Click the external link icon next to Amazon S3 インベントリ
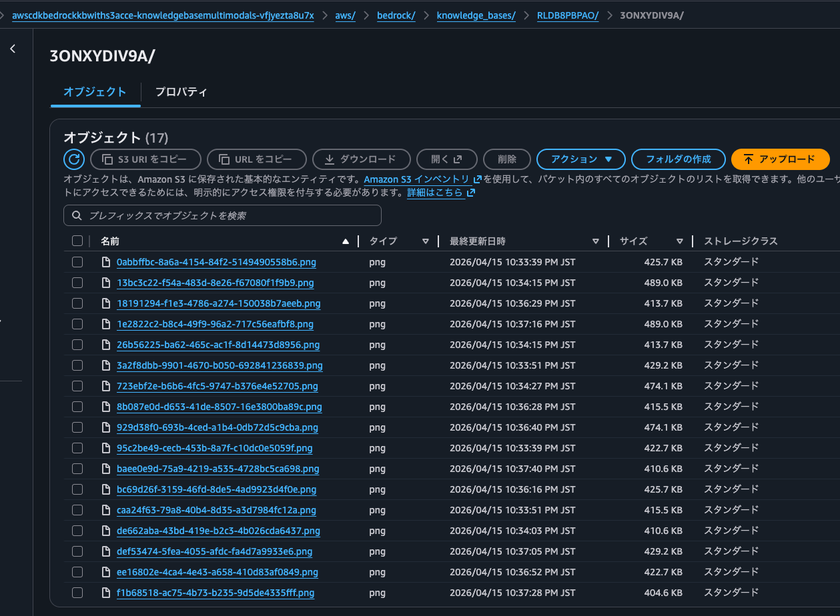The image size is (840, 616). [477, 179]
